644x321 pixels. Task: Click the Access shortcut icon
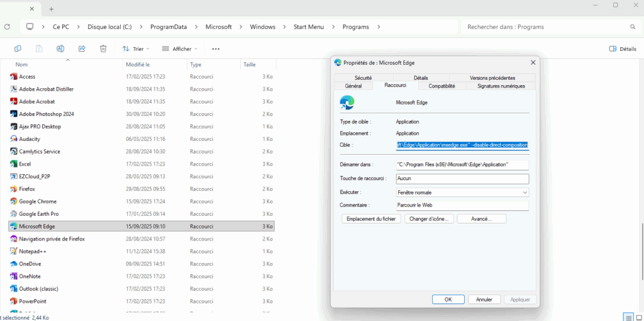point(14,76)
